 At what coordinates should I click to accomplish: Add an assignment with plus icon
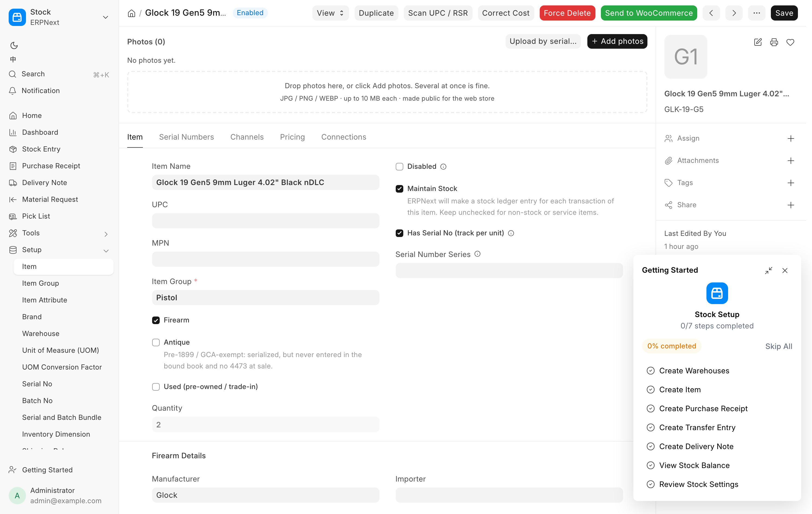[x=791, y=139]
